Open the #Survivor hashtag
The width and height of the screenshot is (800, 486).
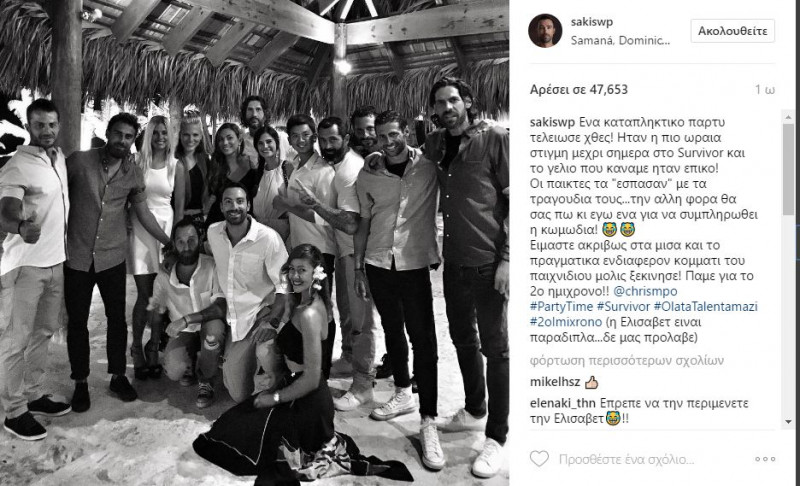(623, 306)
